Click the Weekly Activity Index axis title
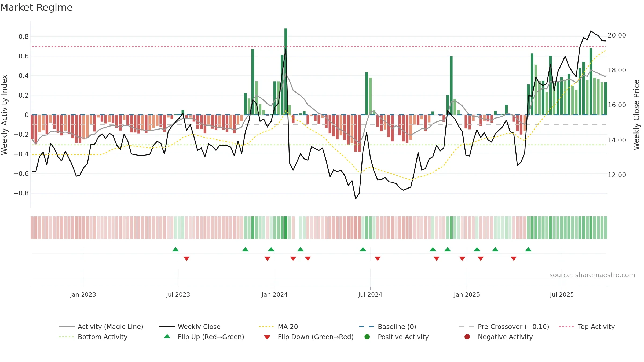This screenshot has width=644, height=362. (4, 115)
